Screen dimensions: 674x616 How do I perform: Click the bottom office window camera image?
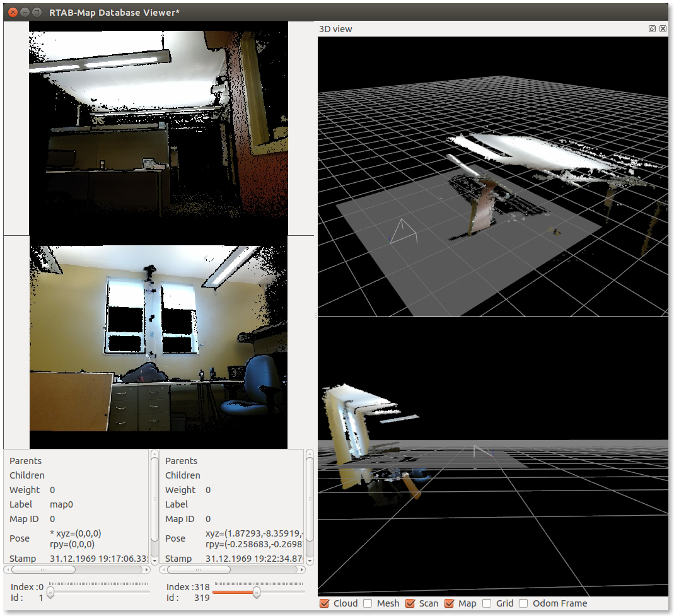(x=158, y=347)
